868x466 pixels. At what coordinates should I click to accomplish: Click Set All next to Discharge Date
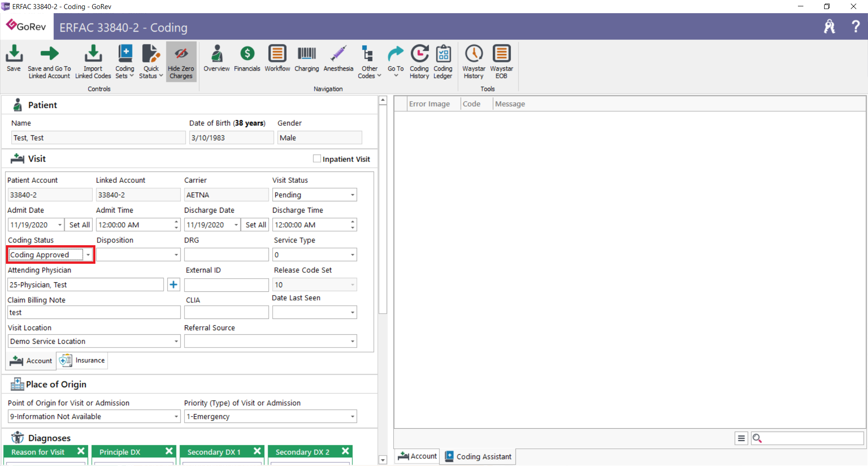(x=255, y=225)
